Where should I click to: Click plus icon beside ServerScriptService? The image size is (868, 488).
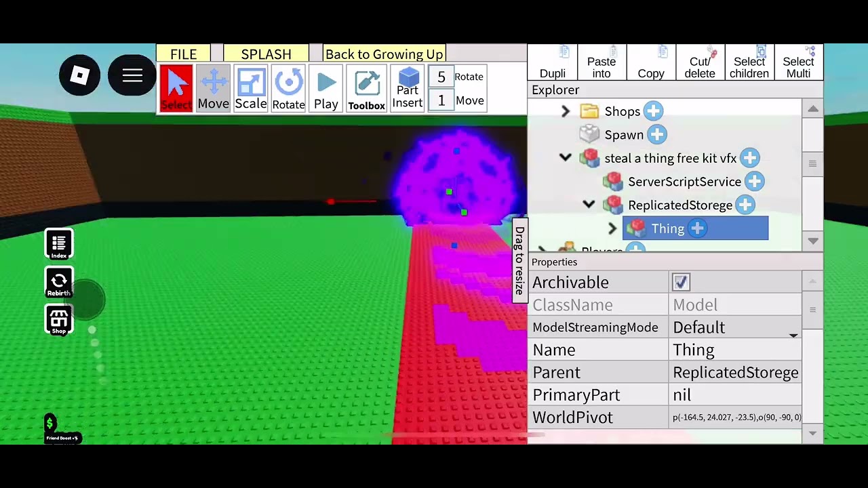coord(754,182)
